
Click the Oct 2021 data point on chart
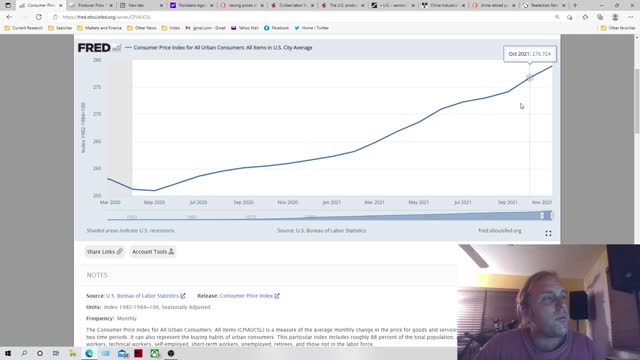tap(530, 78)
